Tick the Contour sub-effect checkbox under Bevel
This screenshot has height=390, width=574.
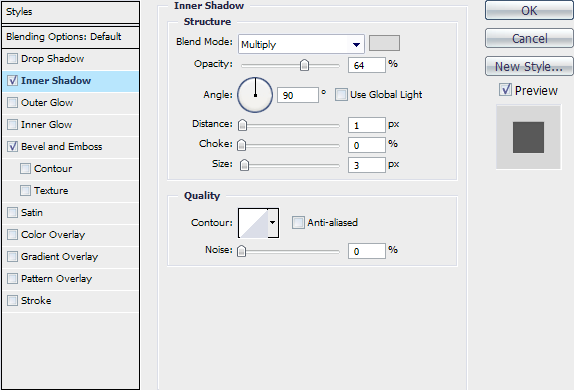point(25,168)
